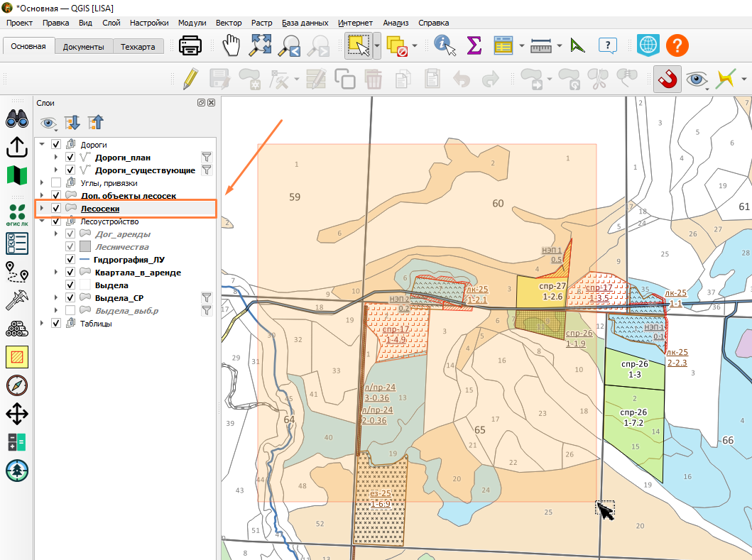This screenshot has height=560, width=752.
Task: Switch to the Документы tab
Action: (x=84, y=47)
